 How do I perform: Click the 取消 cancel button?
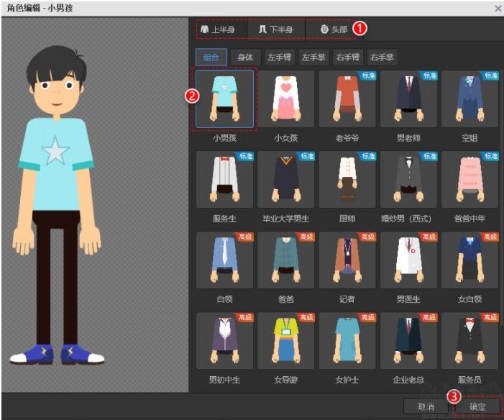pyautogui.click(x=427, y=406)
